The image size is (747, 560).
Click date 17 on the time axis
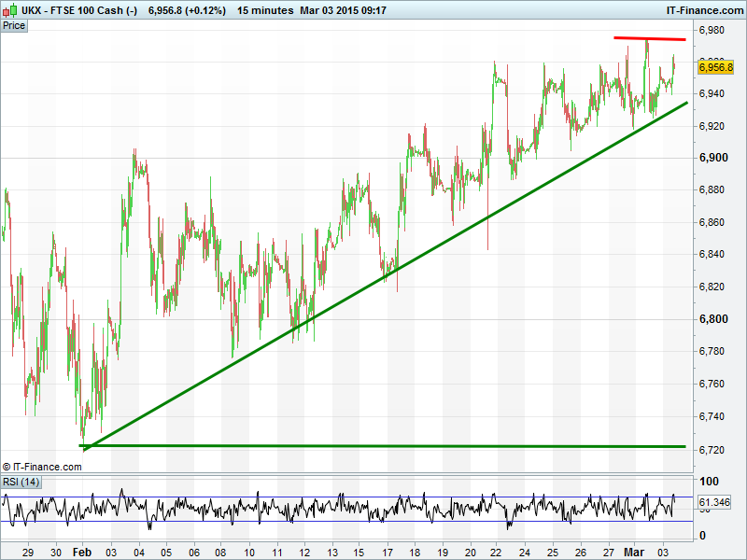point(387,552)
